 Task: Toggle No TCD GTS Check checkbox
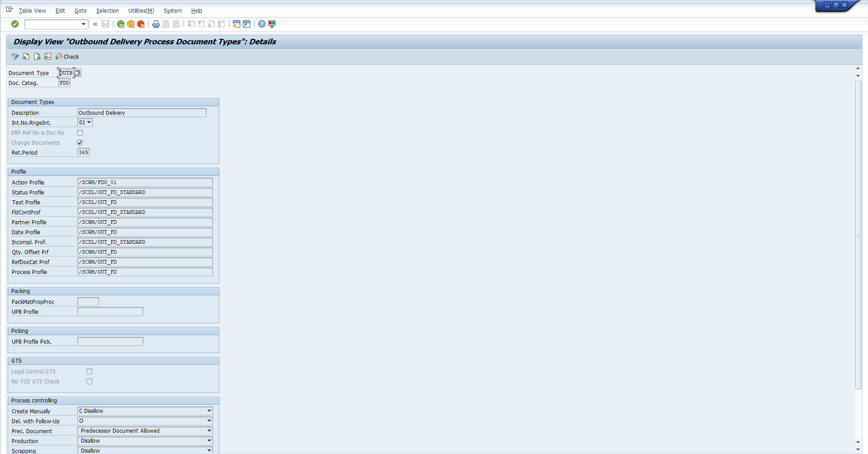point(90,381)
